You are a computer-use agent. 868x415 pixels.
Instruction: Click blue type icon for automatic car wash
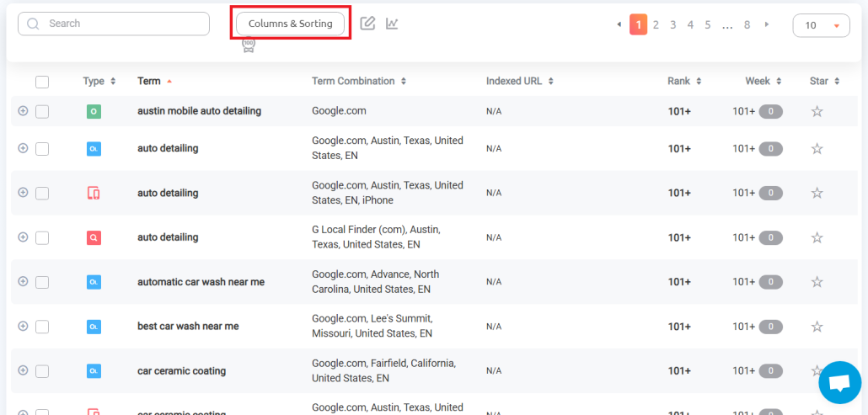pos(94,282)
